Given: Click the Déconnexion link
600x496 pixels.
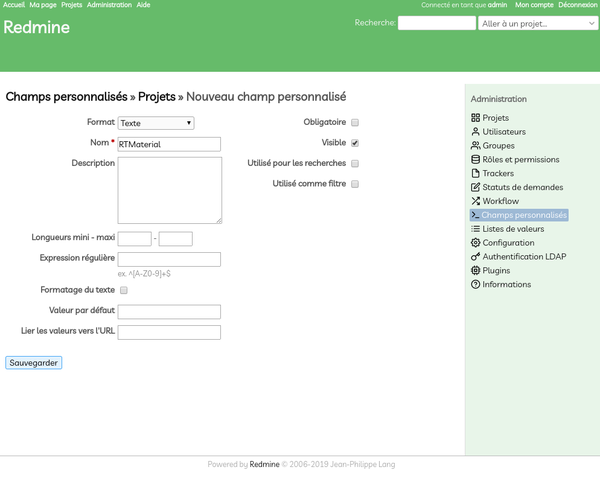Looking at the screenshot, I should [577, 5].
